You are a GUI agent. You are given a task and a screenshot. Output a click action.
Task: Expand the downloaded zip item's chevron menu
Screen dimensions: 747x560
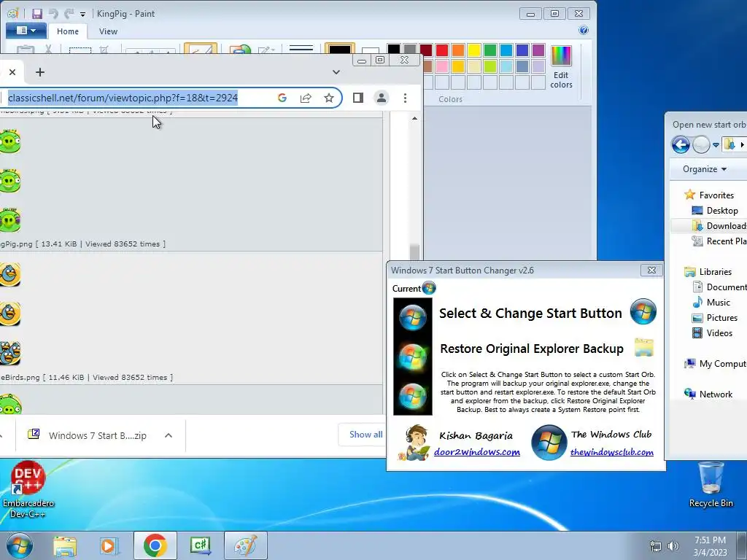tap(169, 436)
